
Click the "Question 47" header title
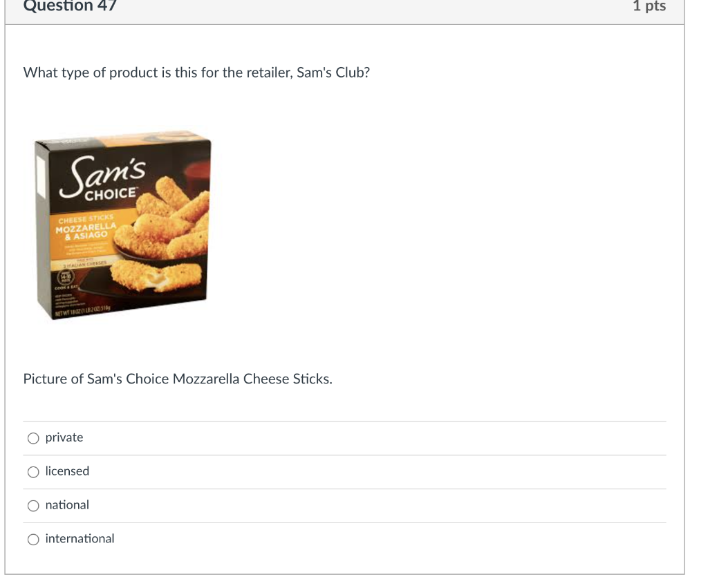tap(70, 6)
